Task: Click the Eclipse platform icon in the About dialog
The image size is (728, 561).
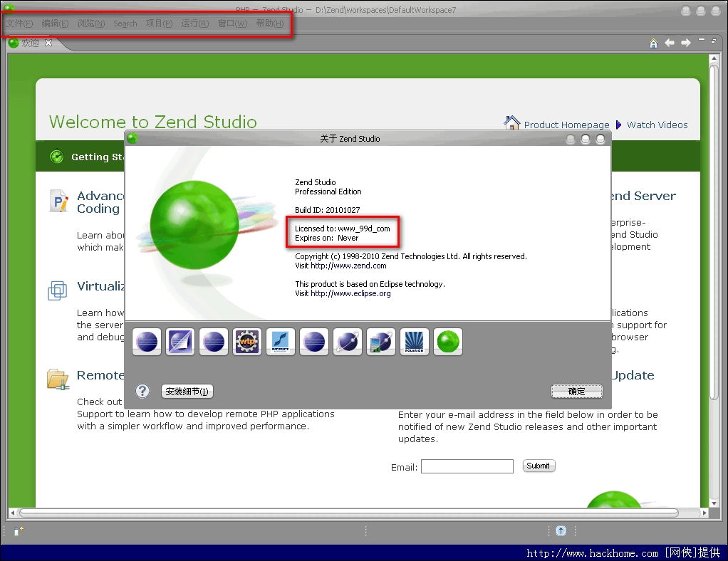Action: [147, 342]
